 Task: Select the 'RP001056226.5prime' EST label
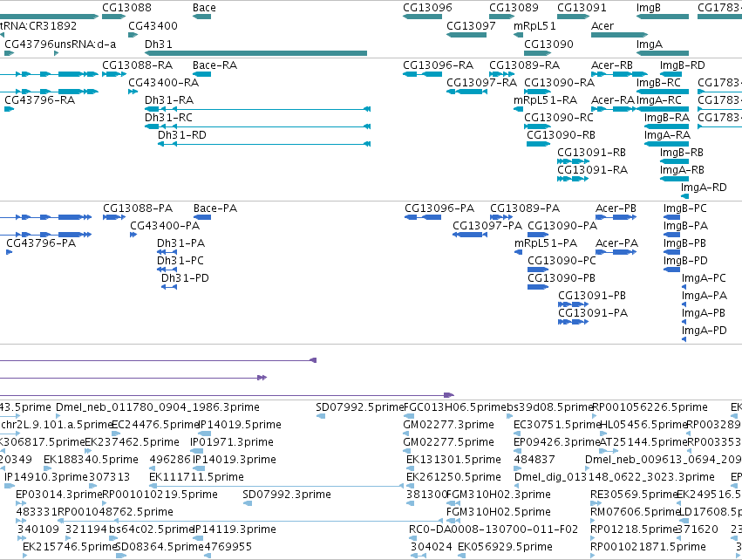(x=650, y=407)
